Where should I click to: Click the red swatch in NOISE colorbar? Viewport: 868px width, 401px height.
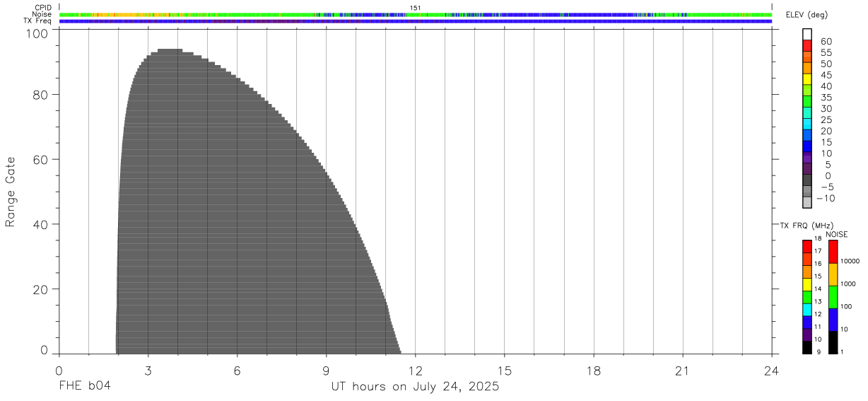[833, 252]
